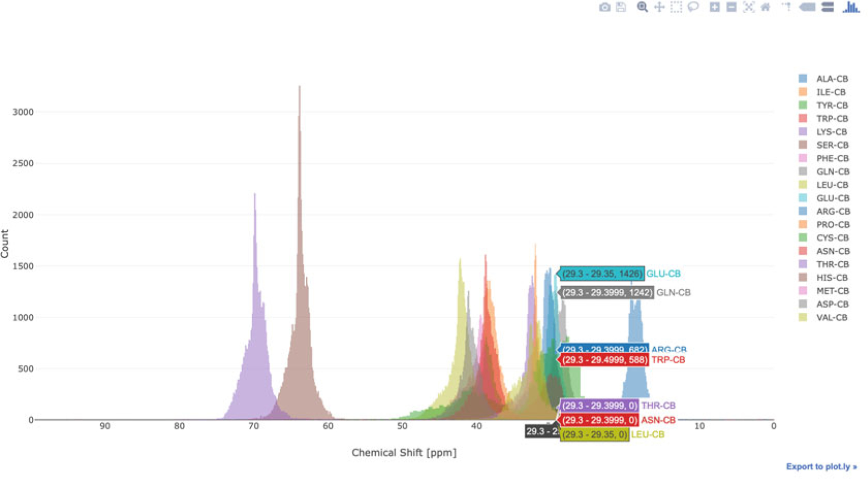868x479 pixels.
Task: Hide the LYS-CB legend entry
Action: (x=823, y=132)
